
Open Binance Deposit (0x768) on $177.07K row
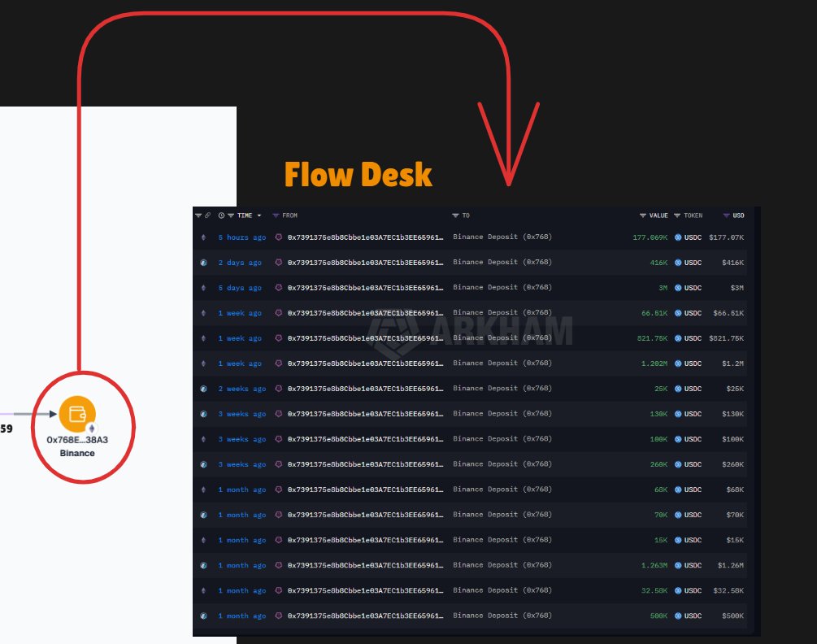(502, 237)
